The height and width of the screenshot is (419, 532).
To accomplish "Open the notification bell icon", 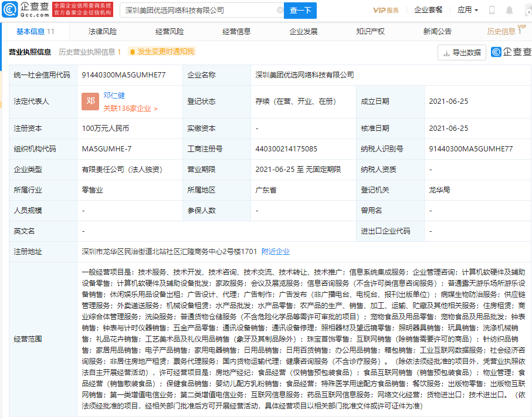I will click(x=509, y=10).
